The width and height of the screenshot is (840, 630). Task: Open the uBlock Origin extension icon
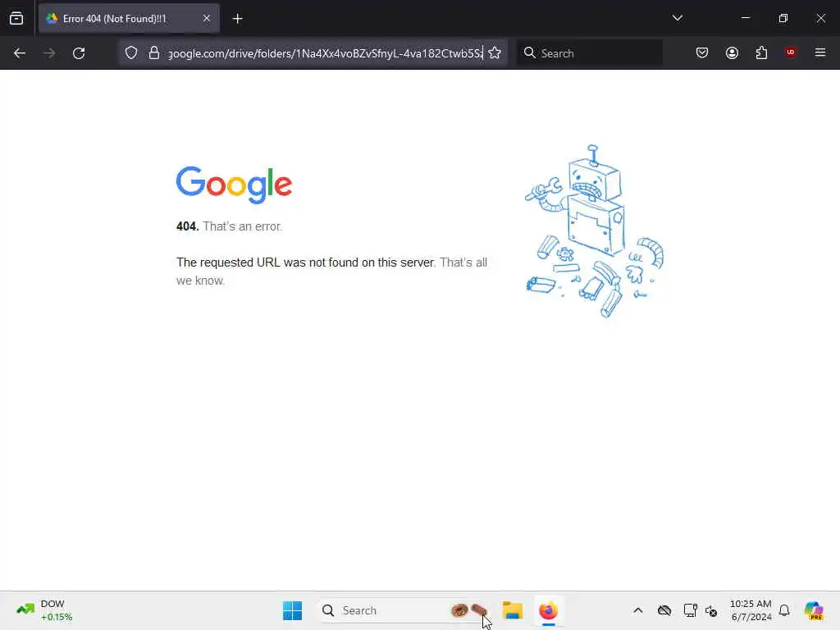(x=790, y=52)
